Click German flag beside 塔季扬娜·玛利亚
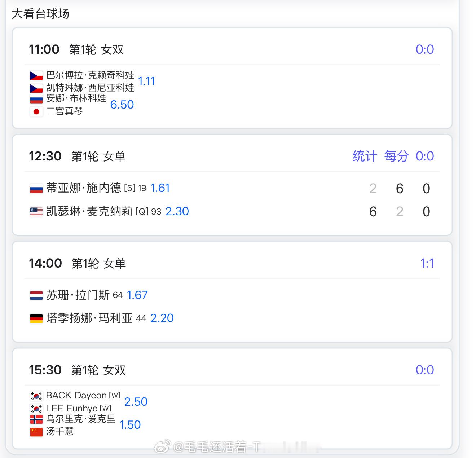The image size is (476, 458). point(36,319)
